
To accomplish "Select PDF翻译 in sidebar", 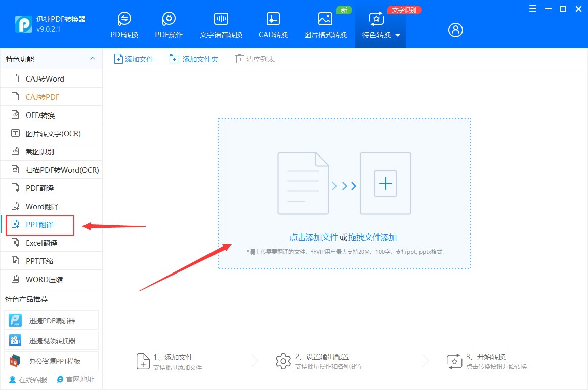I will tap(52, 188).
